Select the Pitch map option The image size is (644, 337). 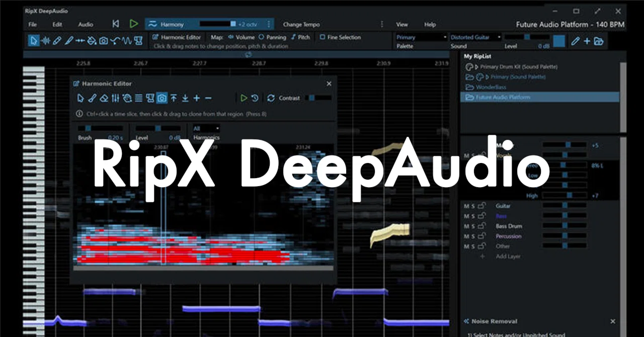(300, 37)
